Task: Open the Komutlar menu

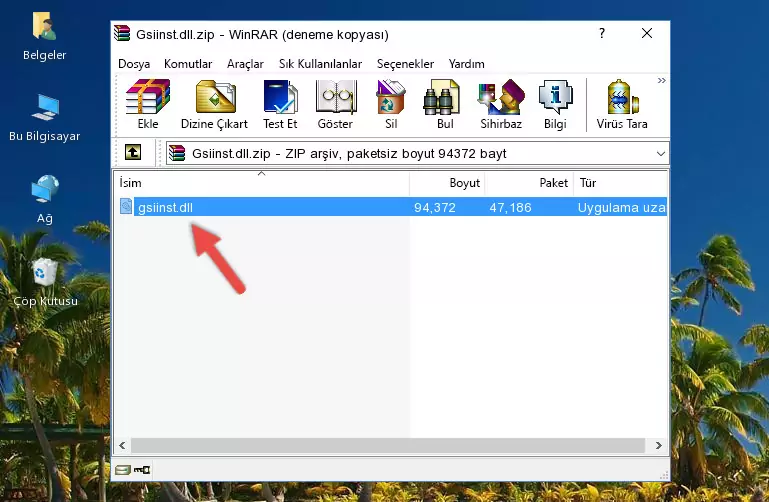Action: pyautogui.click(x=188, y=64)
